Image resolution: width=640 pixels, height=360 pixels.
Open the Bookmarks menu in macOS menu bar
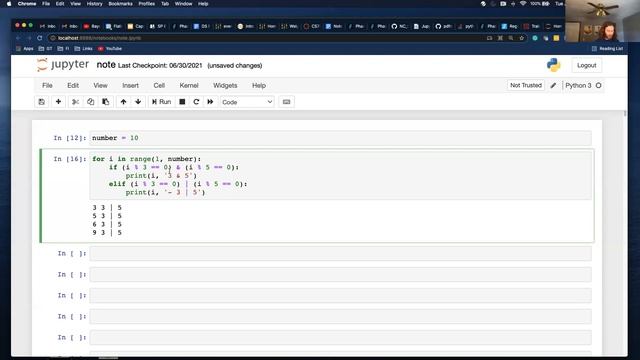120,4
